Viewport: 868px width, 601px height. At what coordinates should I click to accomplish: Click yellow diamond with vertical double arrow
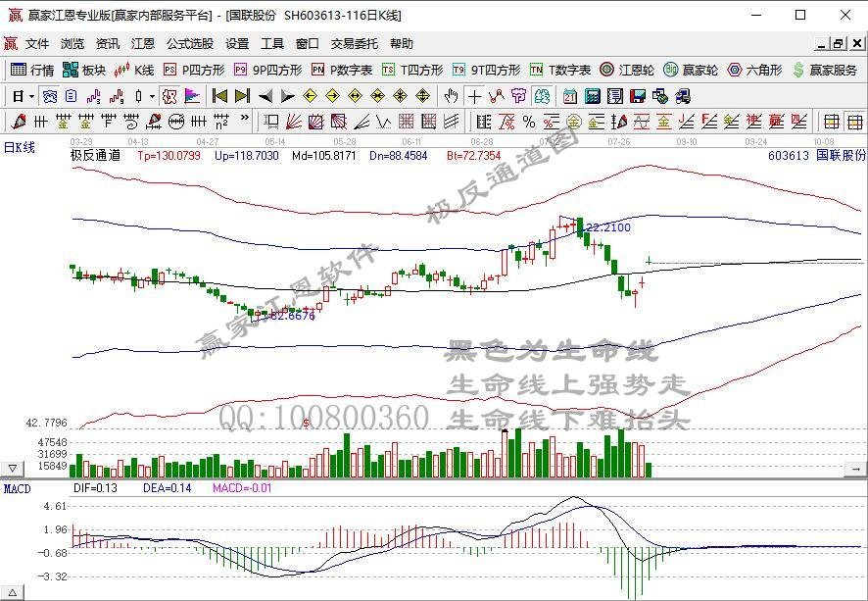[x=422, y=97]
